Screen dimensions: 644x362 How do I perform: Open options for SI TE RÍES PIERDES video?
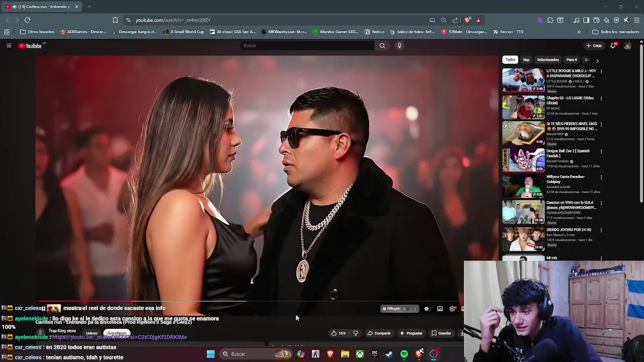coord(601,124)
